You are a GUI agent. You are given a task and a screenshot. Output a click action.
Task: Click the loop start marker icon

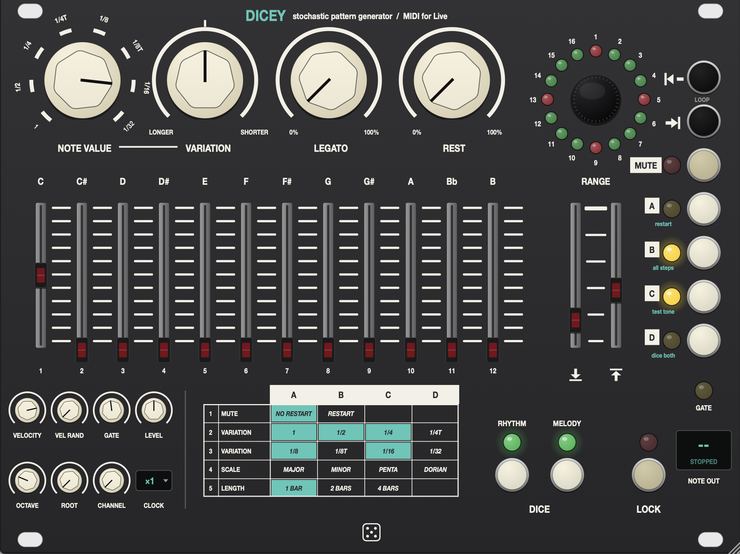[x=673, y=79]
